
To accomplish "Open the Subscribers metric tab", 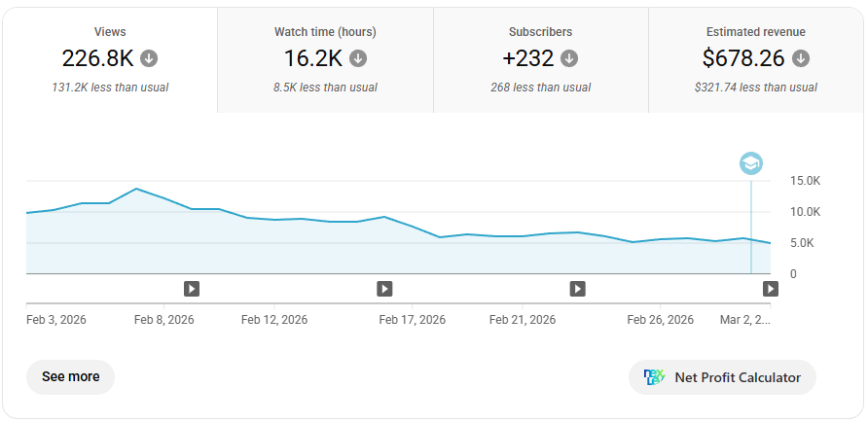I will [x=540, y=59].
